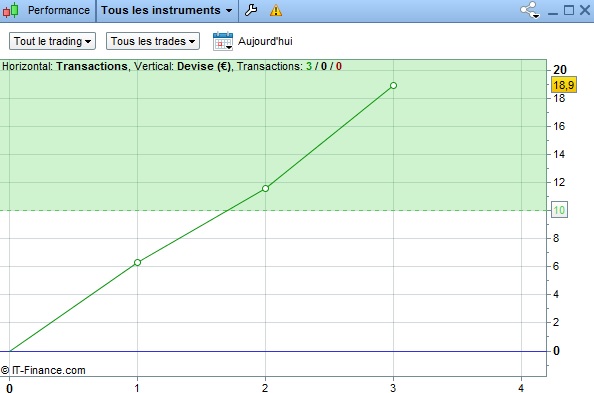Maximize the Performance window
Screen dimensions: 594x393
click(x=569, y=10)
